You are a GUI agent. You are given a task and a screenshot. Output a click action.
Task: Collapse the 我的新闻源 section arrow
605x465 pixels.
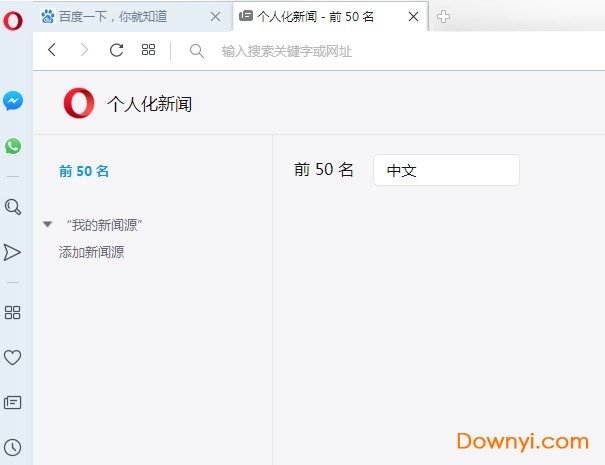[x=47, y=224]
